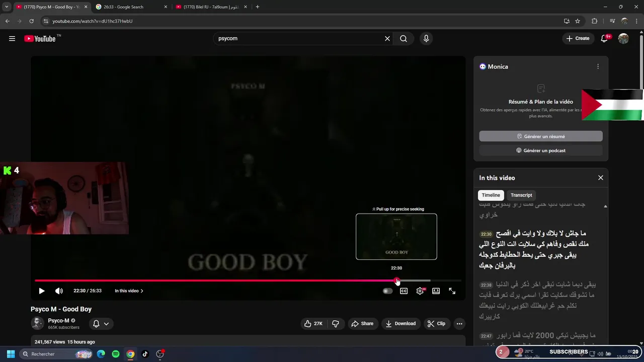
Task: Open the YouTube account avatar menu
Action: pyautogui.click(x=623, y=38)
